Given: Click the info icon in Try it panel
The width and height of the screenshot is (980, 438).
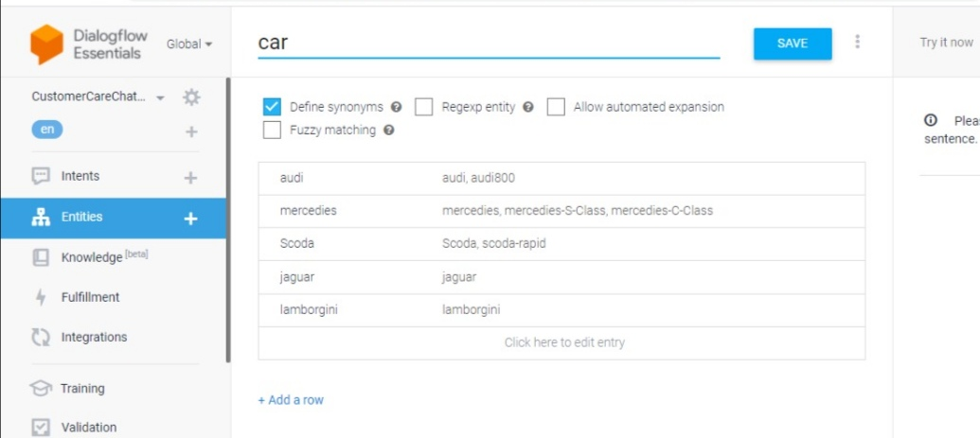Looking at the screenshot, I should click(x=931, y=120).
